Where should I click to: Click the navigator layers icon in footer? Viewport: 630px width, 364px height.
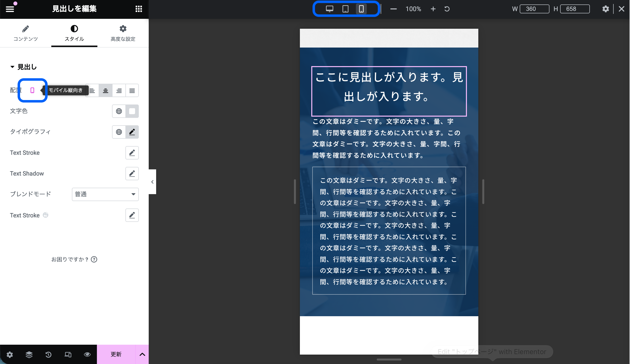click(x=29, y=354)
